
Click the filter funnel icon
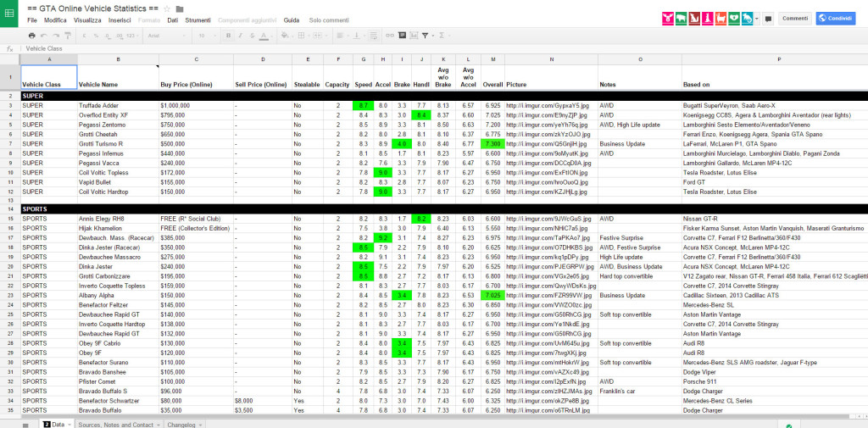tap(426, 36)
